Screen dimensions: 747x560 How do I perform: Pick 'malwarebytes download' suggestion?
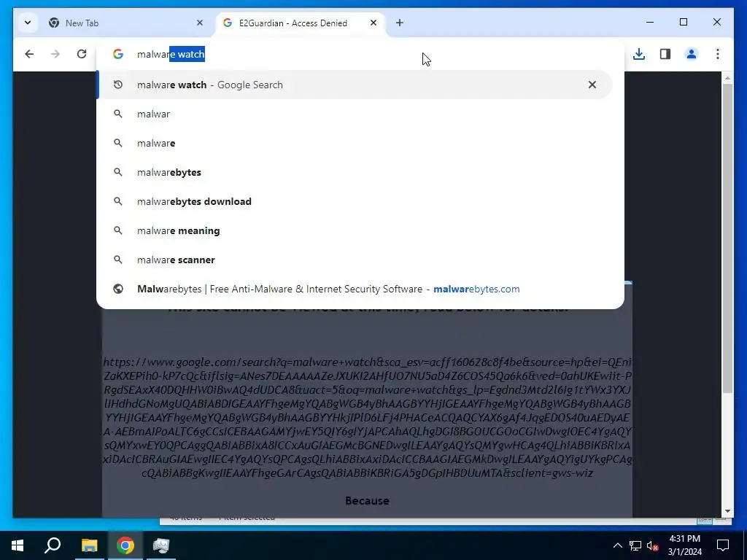pos(355,201)
